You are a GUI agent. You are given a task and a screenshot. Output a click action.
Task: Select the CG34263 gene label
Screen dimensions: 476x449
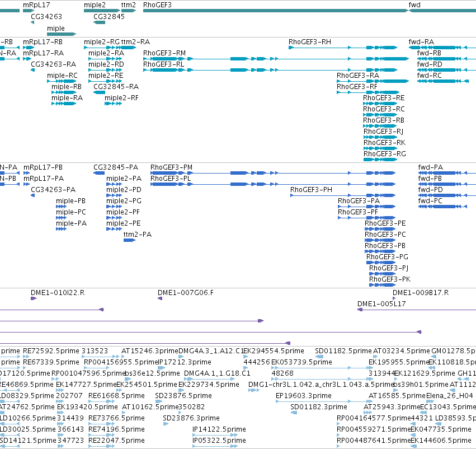coord(46,16)
